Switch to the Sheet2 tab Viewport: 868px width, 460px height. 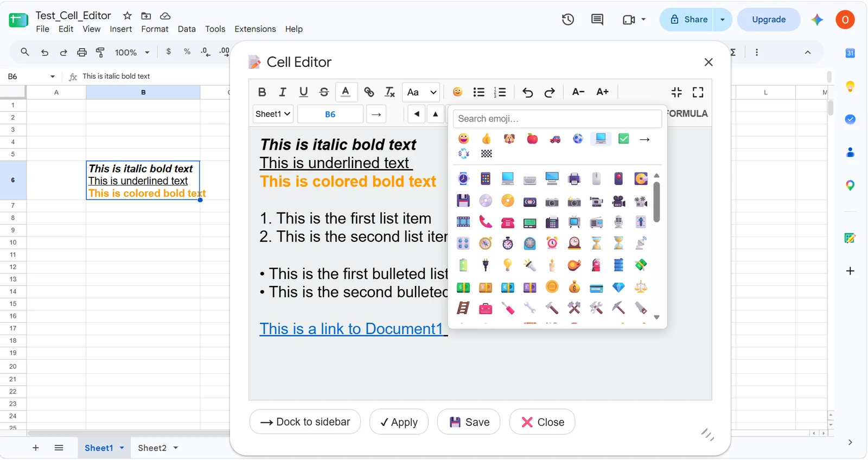tap(152, 448)
